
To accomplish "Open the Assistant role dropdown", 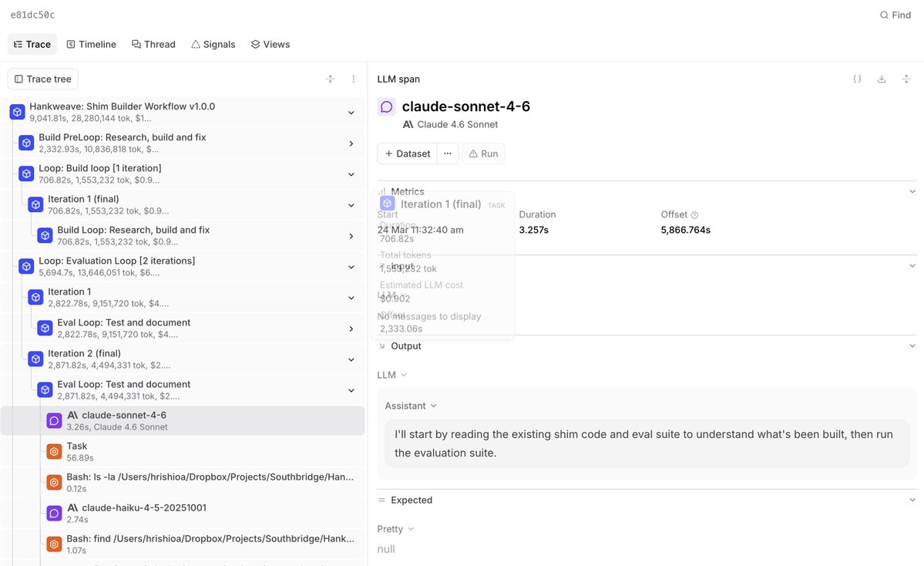I will click(x=411, y=406).
